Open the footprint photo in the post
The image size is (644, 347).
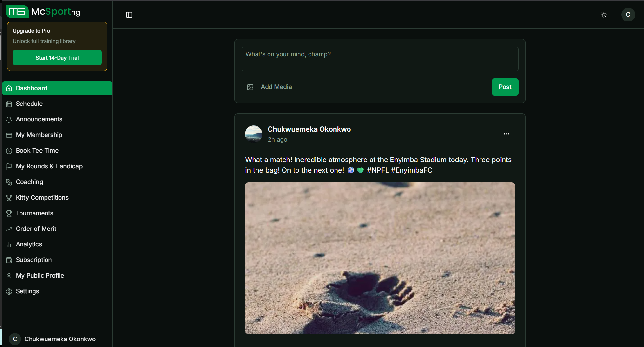(379, 258)
